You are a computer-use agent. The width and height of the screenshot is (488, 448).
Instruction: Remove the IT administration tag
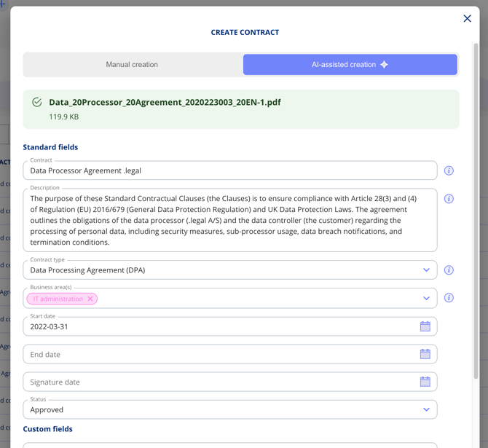(90, 299)
